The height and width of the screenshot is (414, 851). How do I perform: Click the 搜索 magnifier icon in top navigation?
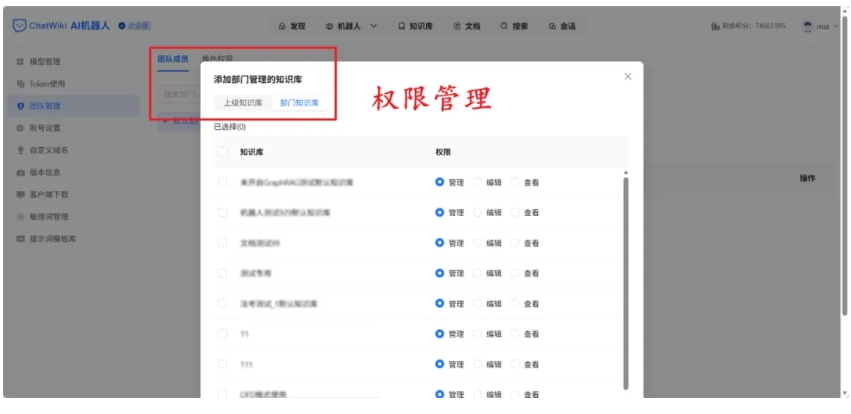[x=504, y=26]
